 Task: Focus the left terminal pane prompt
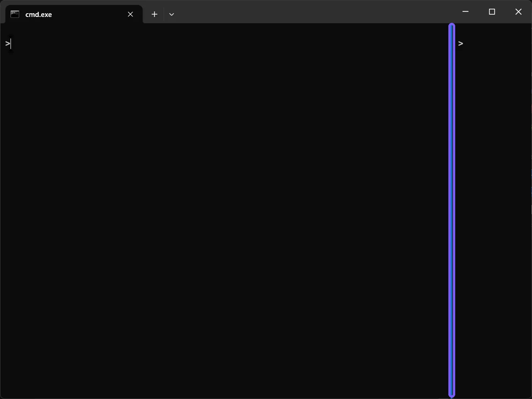click(x=8, y=43)
